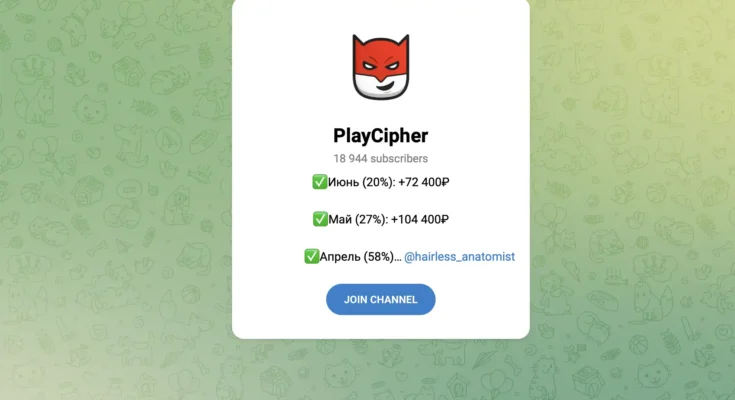Select the PlayCipher channel title

(x=381, y=136)
